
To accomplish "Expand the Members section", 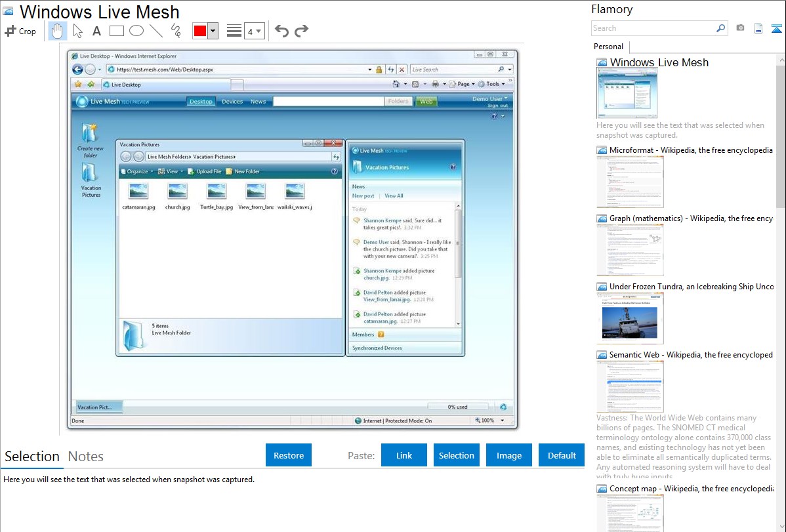I will tap(405, 335).
